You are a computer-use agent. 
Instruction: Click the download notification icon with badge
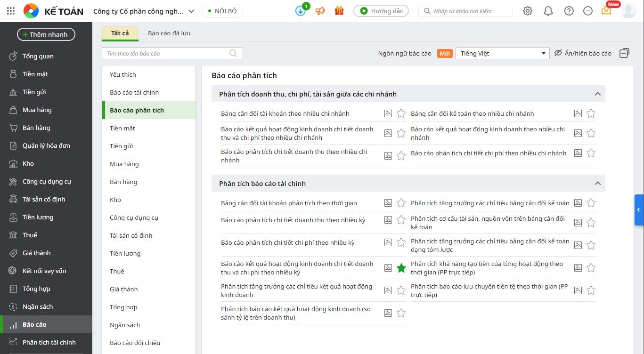[301, 10]
